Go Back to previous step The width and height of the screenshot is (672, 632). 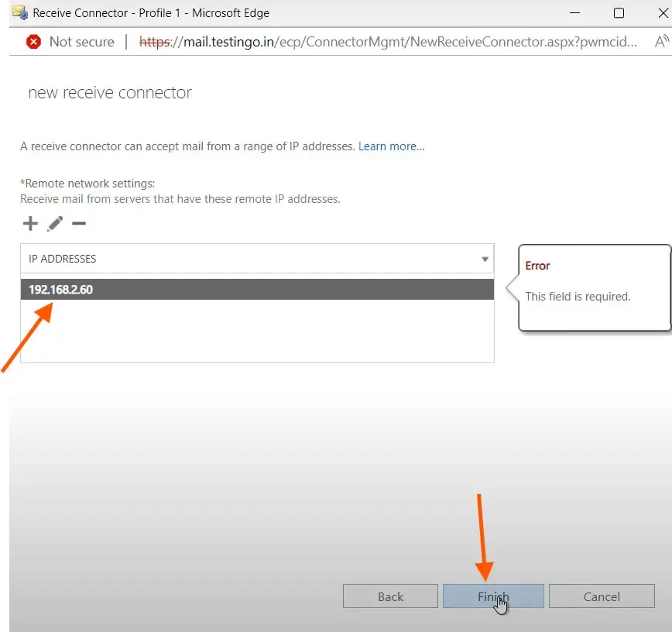pyautogui.click(x=390, y=596)
